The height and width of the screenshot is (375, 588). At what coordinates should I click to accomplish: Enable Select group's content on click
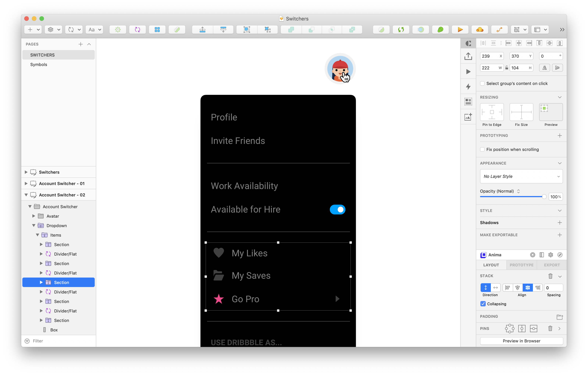(482, 84)
